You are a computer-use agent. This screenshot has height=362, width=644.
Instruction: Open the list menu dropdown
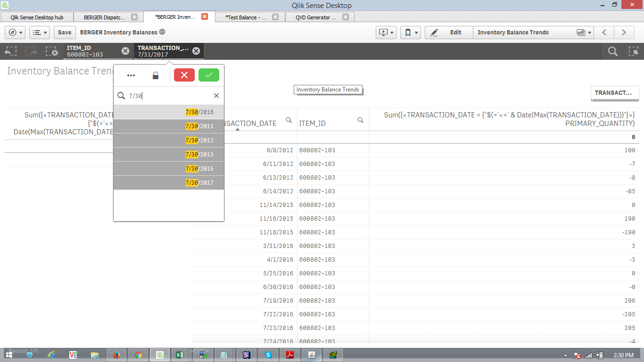pos(40,33)
